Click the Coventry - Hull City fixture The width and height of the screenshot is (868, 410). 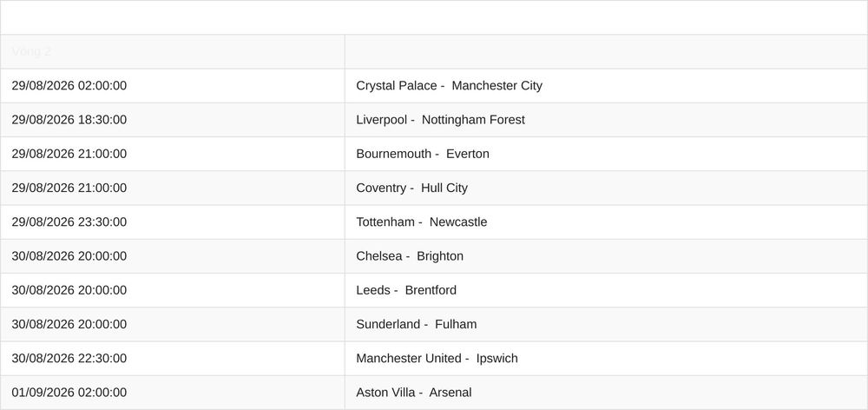[411, 188]
